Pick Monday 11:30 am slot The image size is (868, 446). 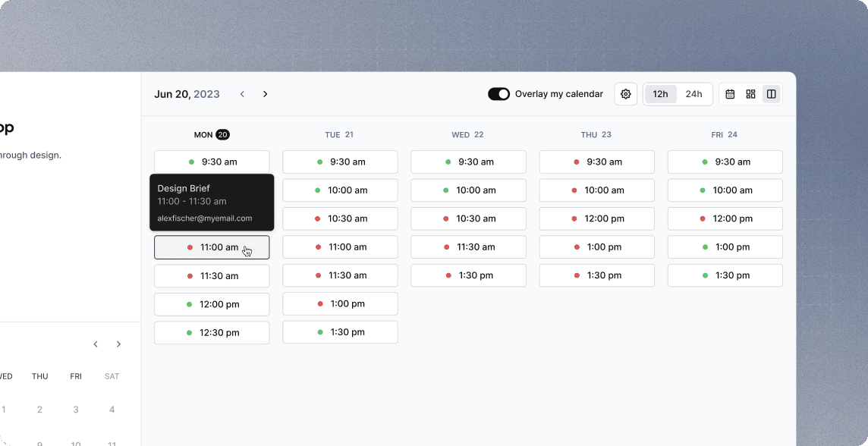pos(212,275)
